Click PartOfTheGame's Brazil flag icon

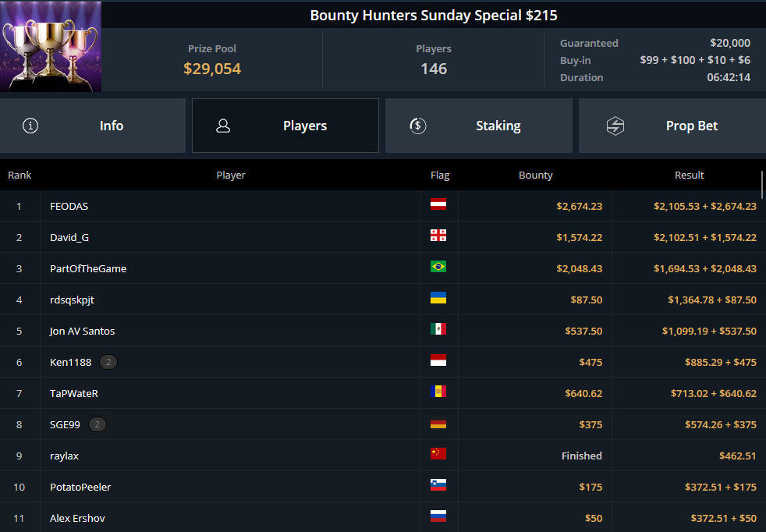pos(438,267)
